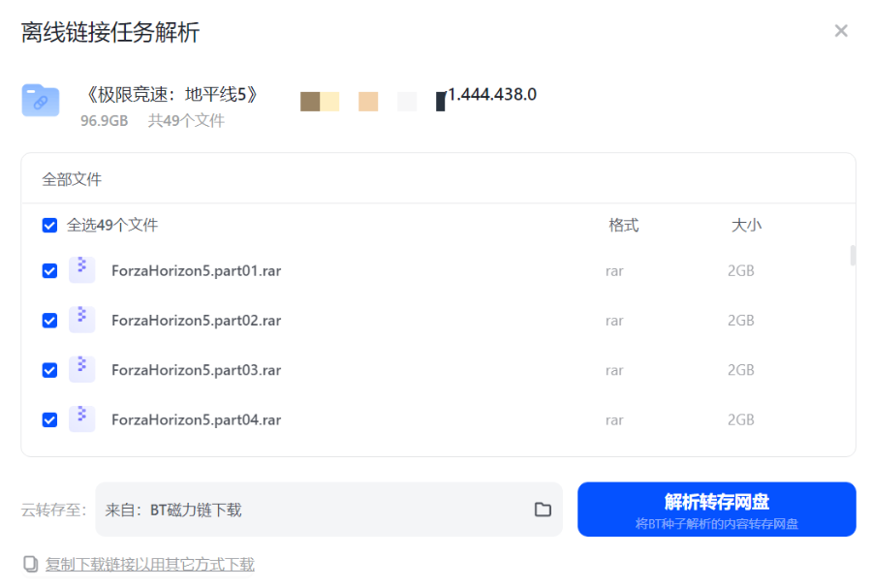Click the file name ForzaHorizon5.part01.rar
The image size is (872, 588).
pos(197,270)
